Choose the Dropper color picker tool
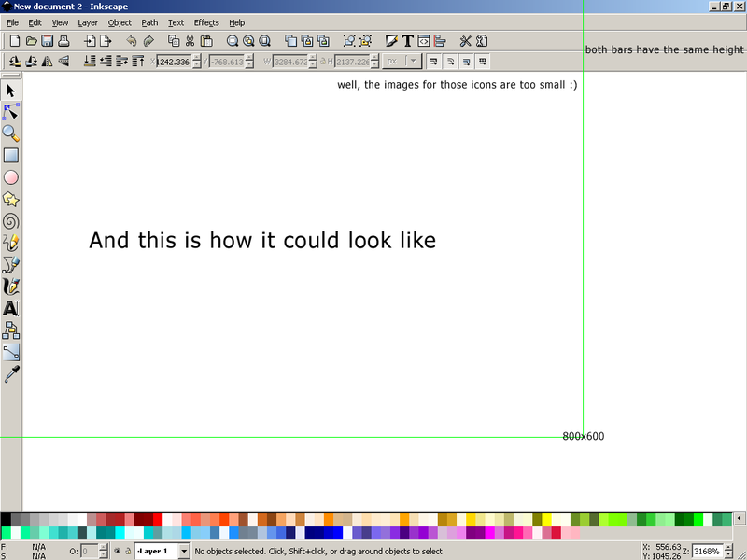 pos(11,374)
